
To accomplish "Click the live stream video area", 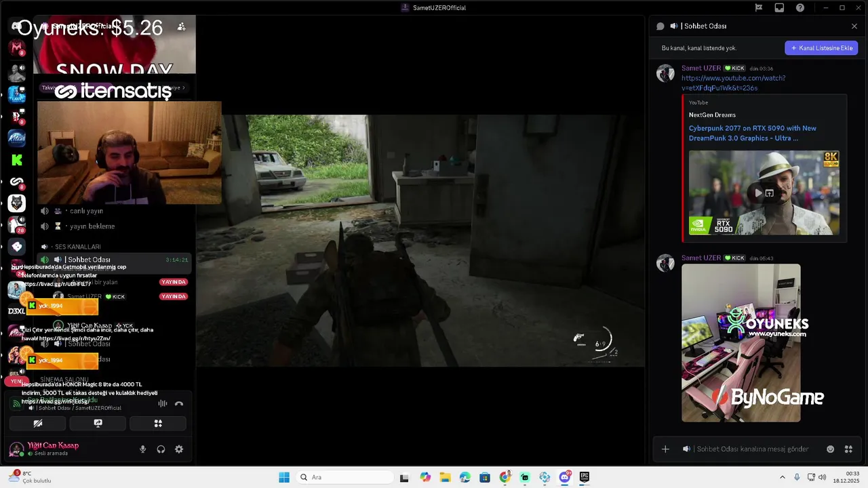I will point(420,241).
